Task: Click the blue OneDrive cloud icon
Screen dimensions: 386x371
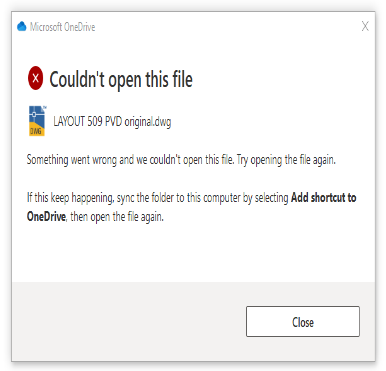Action: (22, 26)
